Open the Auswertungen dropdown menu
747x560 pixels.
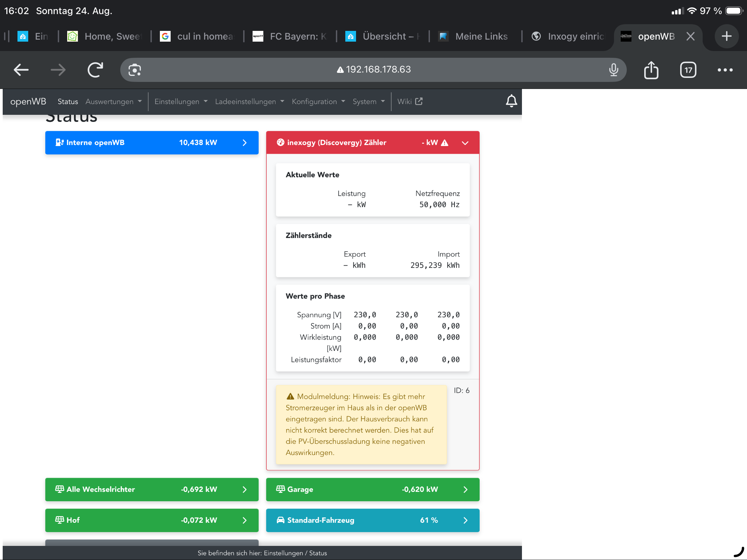(x=114, y=102)
